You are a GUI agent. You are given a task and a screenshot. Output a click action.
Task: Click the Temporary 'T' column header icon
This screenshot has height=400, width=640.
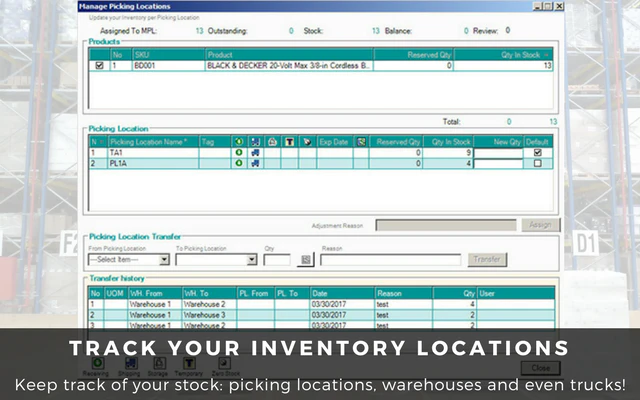289,142
